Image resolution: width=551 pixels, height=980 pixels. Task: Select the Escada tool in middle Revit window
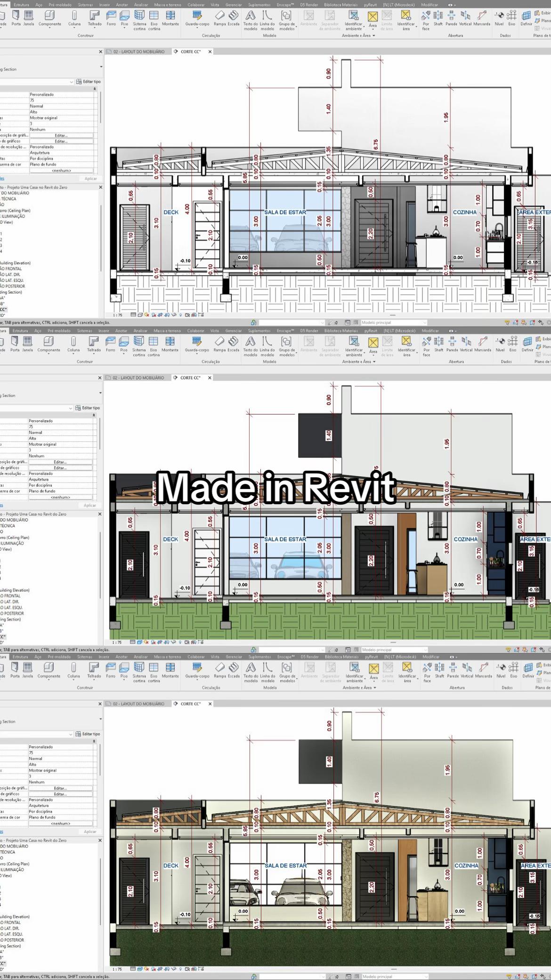pos(233,344)
